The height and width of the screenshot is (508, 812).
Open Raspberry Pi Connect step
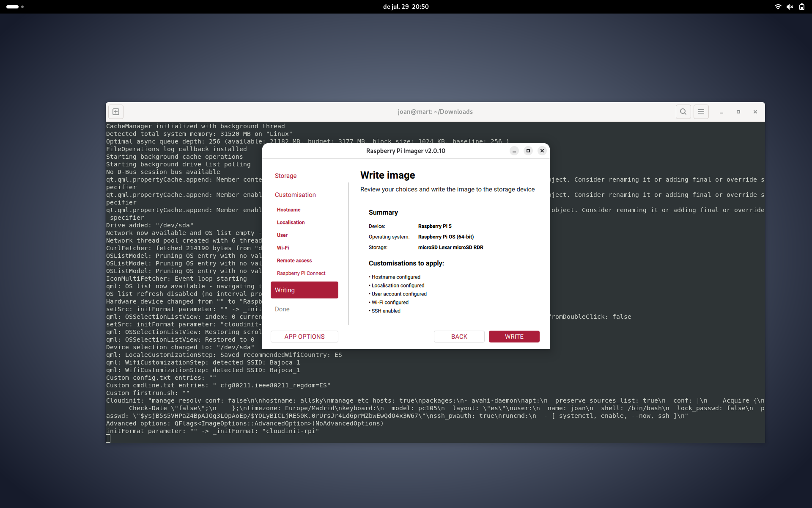(301, 273)
